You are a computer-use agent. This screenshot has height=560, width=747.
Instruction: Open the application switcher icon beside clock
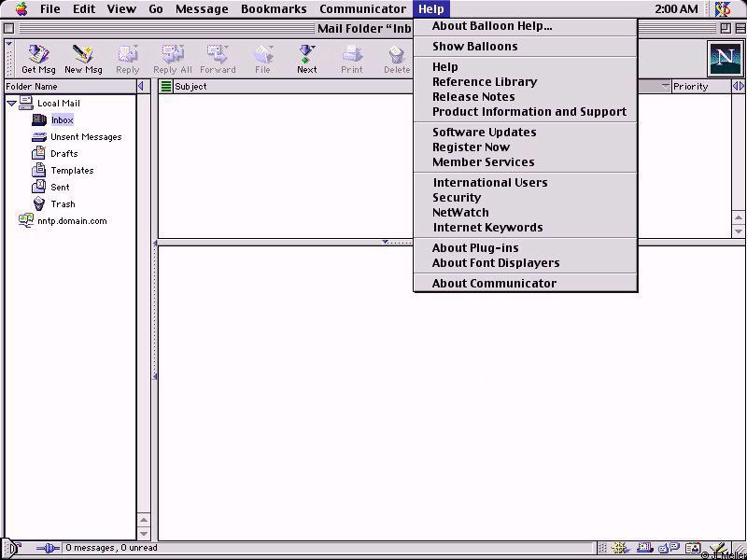[722, 8]
